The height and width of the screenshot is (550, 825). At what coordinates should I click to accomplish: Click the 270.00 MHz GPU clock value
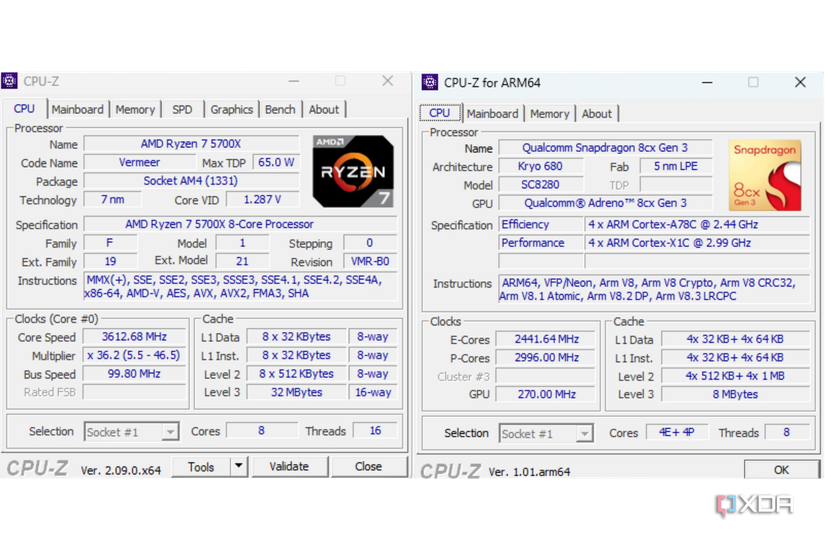[x=546, y=394]
